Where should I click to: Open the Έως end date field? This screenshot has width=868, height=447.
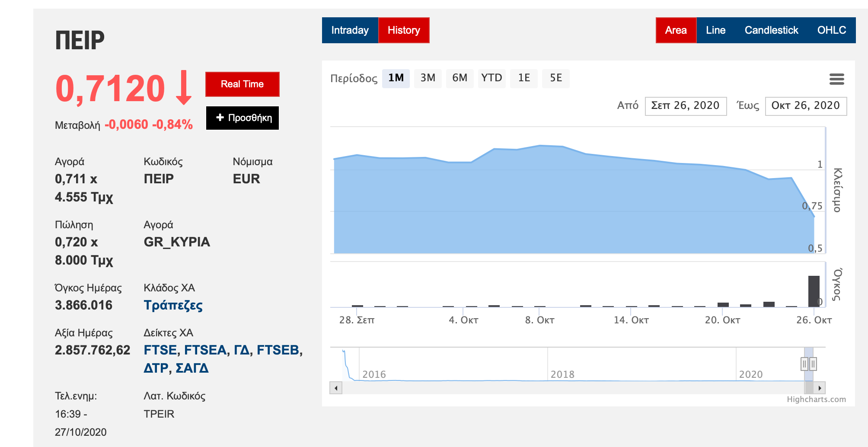(x=805, y=106)
